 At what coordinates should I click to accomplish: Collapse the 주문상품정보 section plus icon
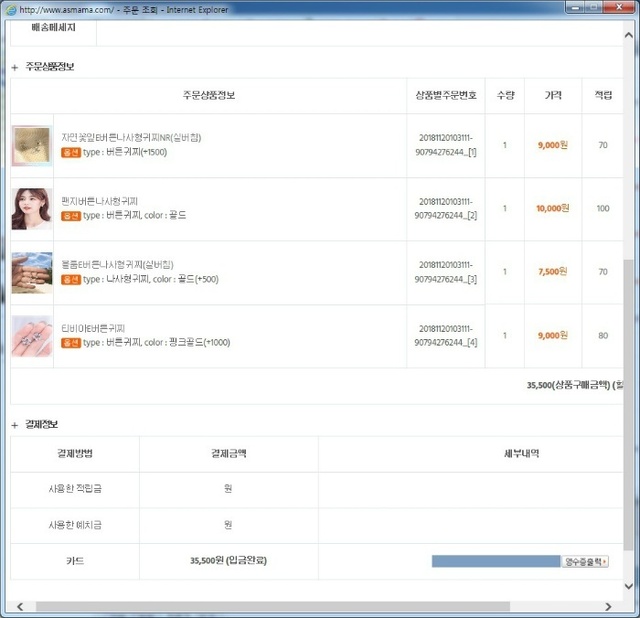(15, 67)
